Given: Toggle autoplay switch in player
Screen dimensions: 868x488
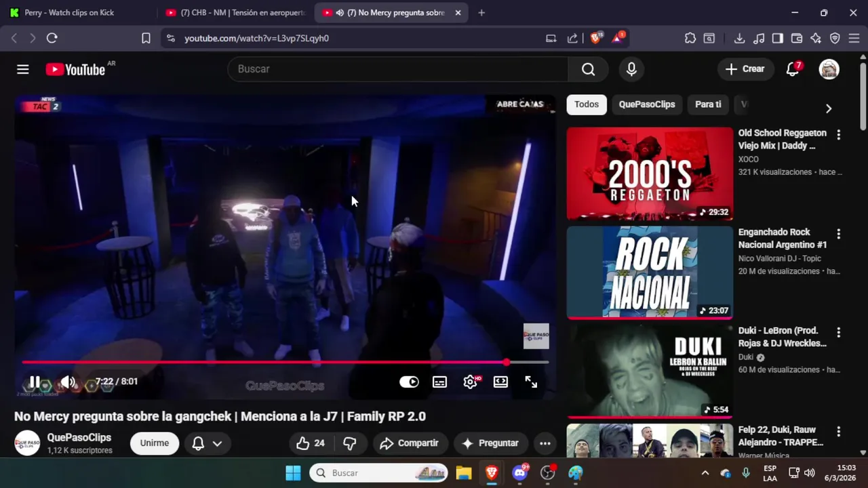Looking at the screenshot, I should coord(409,382).
